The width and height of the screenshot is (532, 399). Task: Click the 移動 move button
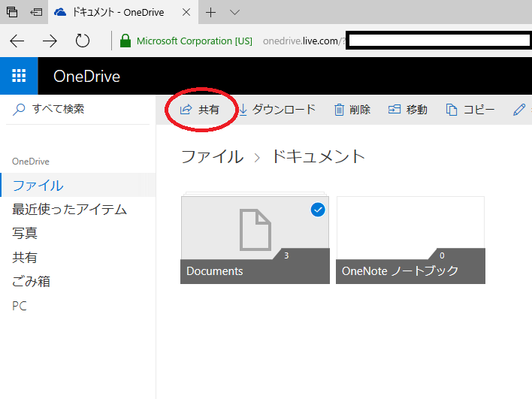tap(407, 110)
